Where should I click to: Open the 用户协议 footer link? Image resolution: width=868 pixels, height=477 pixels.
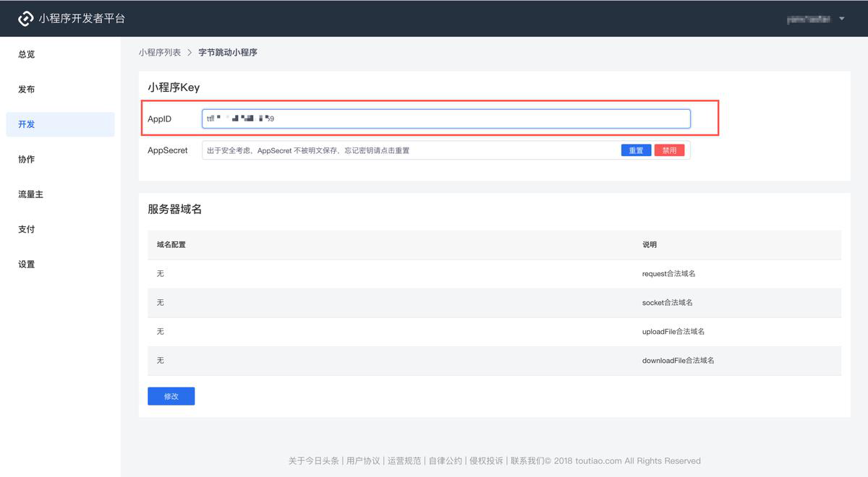point(363,461)
